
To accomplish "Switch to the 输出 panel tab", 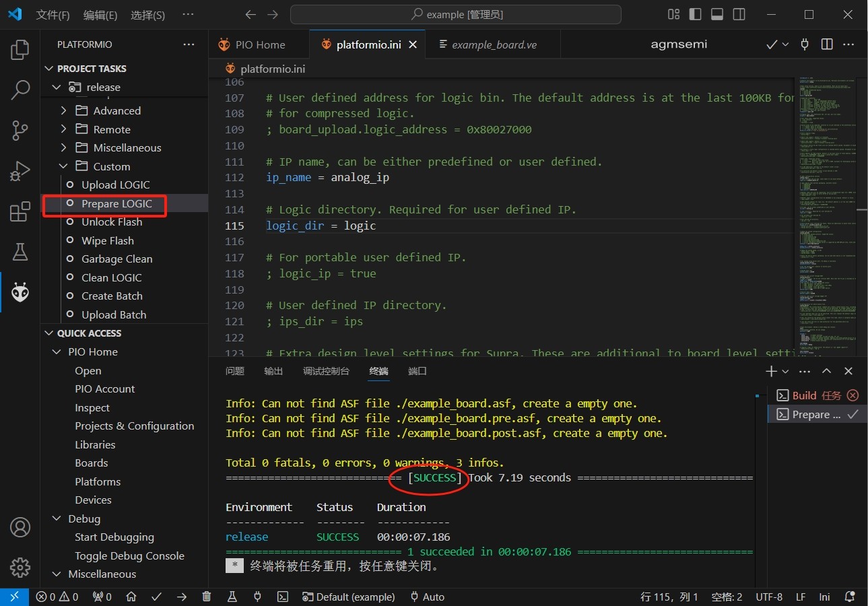I will [273, 371].
